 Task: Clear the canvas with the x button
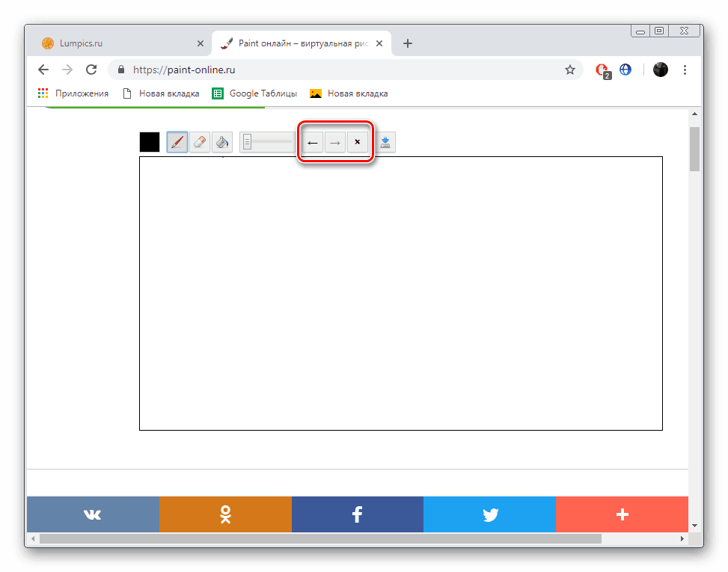pos(357,142)
